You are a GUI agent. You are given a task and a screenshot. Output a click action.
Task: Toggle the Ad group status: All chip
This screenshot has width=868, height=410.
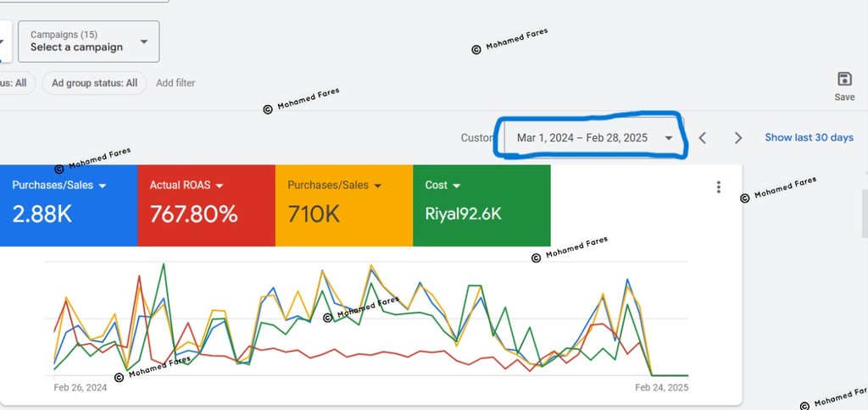point(94,83)
